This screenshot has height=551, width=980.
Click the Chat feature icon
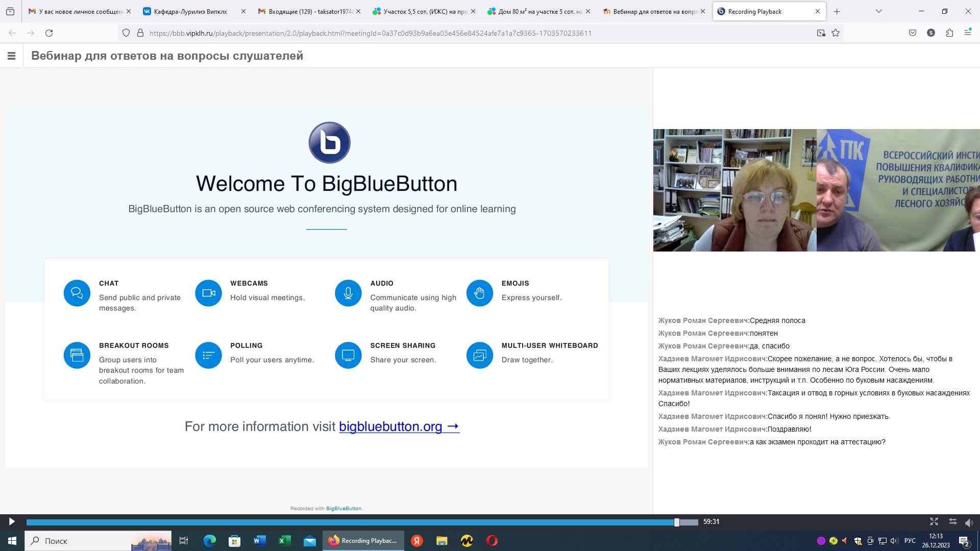(77, 293)
